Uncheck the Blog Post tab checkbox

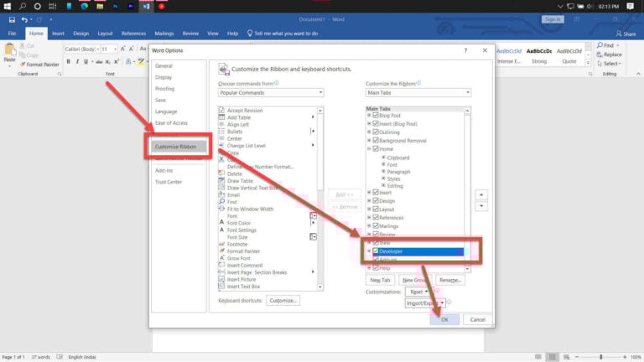(376, 116)
